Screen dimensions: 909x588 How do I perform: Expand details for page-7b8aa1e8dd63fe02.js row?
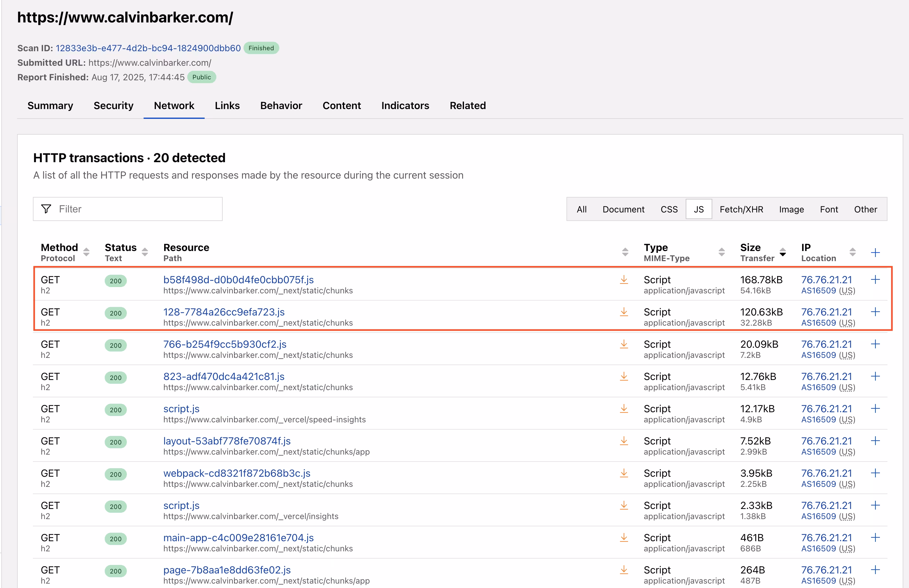click(875, 570)
